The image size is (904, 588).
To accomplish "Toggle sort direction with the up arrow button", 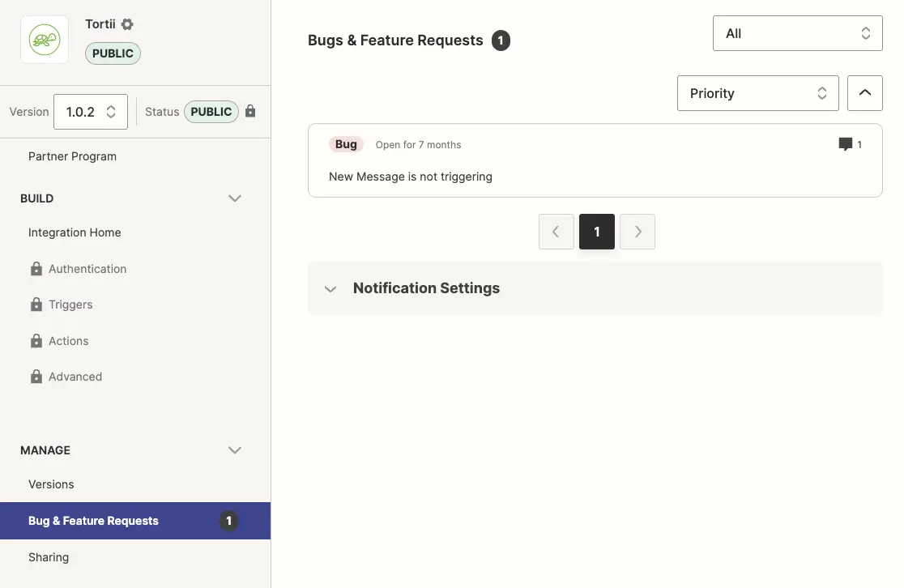I will pyautogui.click(x=864, y=93).
